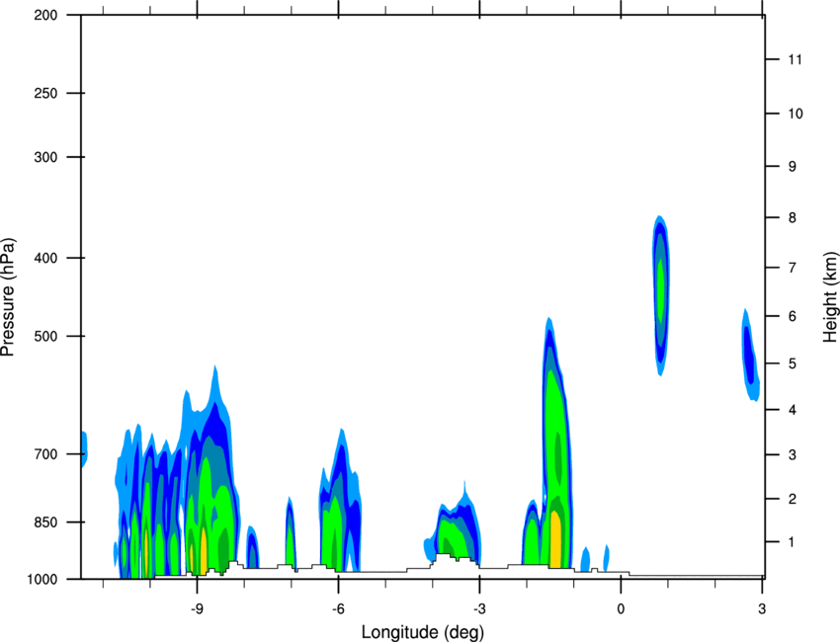The height and width of the screenshot is (642, 840).
Task: Click the 250 pressure tick label
Action: click(45, 93)
